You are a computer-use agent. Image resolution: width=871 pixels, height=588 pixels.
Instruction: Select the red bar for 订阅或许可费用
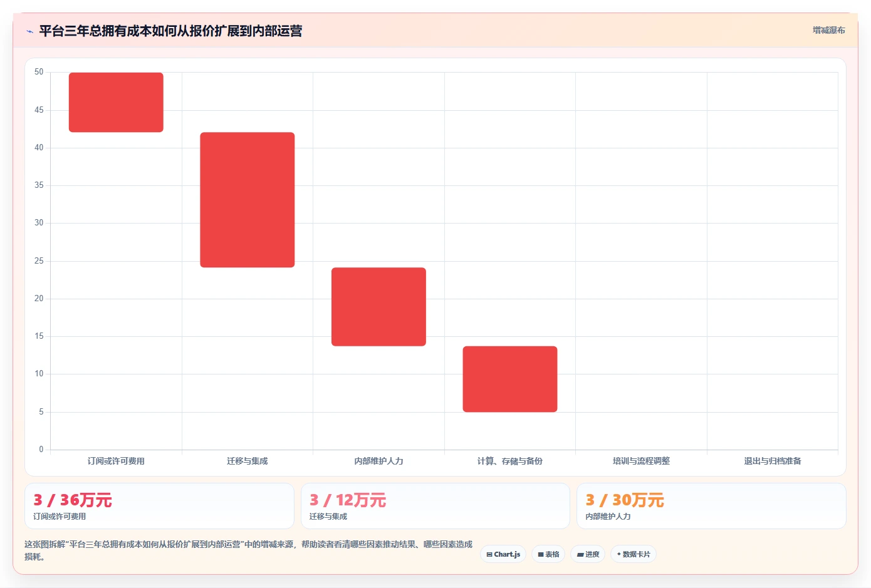(x=116, y=102)
